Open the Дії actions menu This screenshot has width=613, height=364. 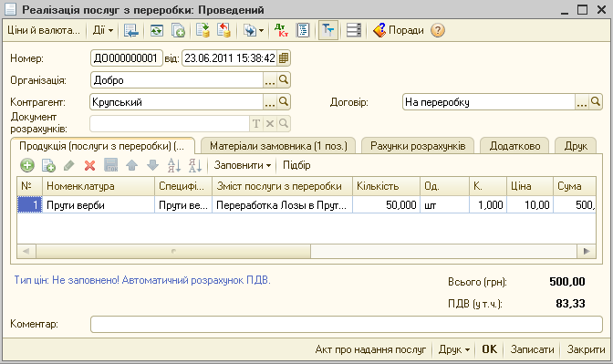coord(103,30)
